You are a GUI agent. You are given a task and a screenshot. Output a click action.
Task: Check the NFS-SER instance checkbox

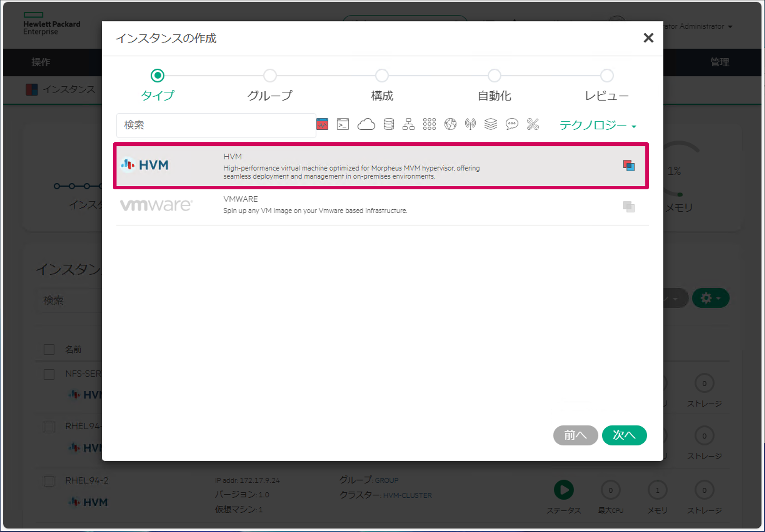(x=49, y=374)
